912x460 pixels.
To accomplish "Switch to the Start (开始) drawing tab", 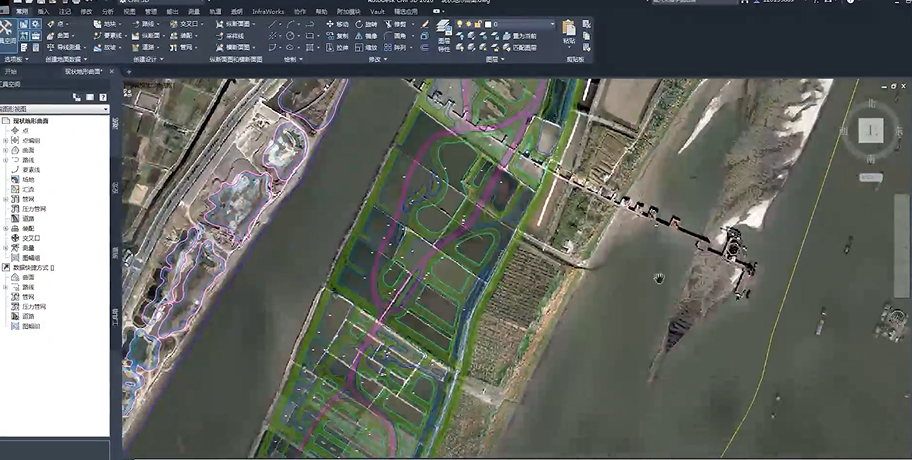I will click(11, 72).
